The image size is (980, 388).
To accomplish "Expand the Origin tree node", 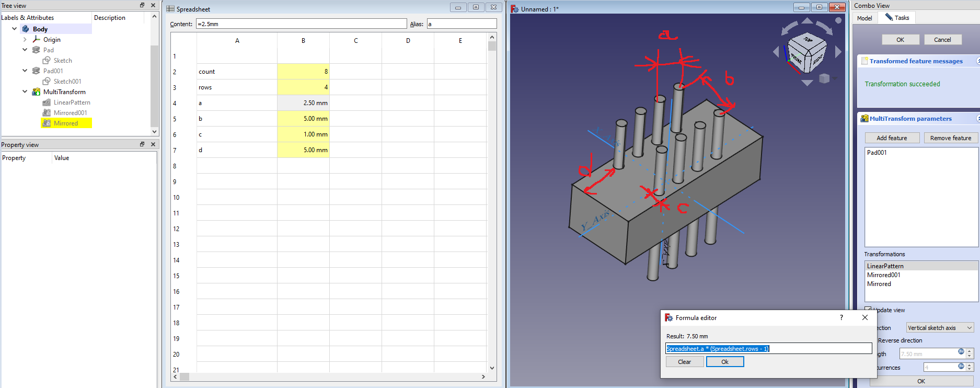I will (x=25, y=40).
